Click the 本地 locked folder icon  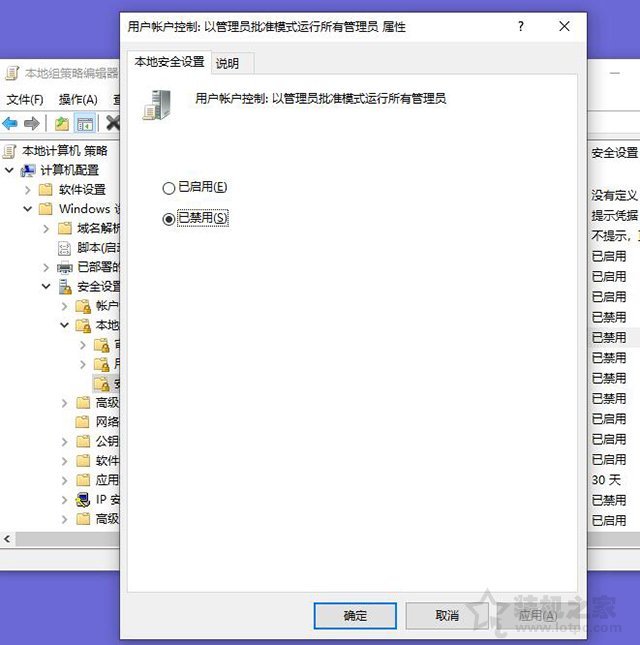tap(83, 326)
